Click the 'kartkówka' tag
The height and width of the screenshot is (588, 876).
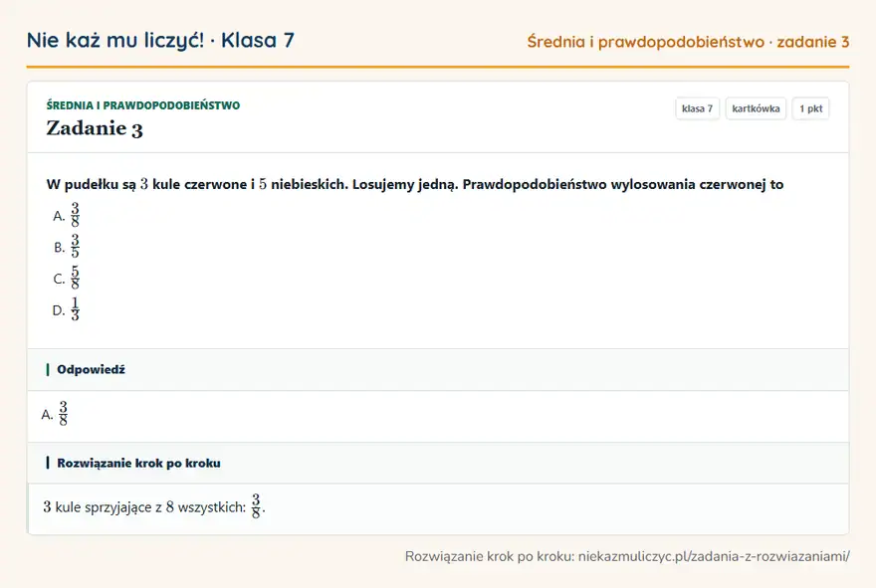(756, 108)
